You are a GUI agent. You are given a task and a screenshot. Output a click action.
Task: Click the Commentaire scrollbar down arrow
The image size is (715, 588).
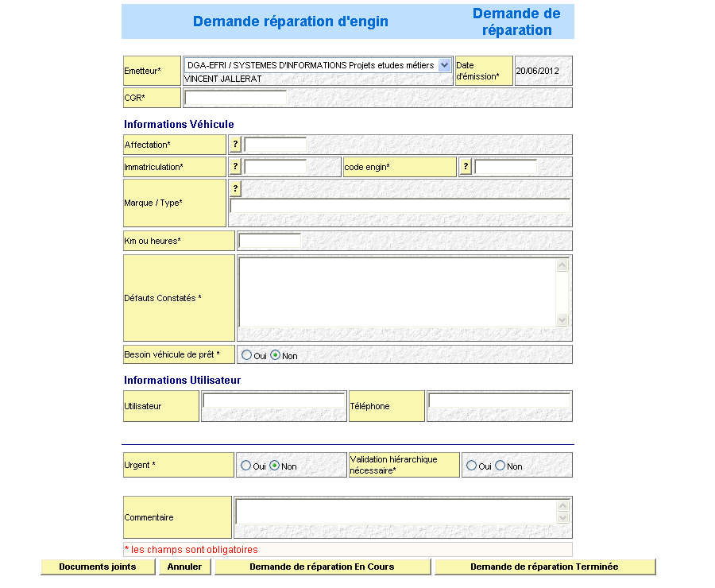(563, 518)
